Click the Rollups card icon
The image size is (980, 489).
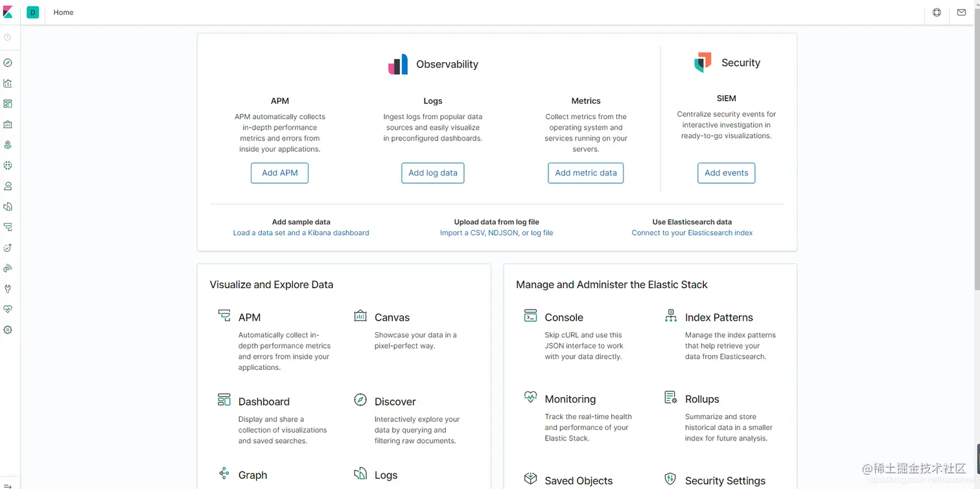coord(671,397)
